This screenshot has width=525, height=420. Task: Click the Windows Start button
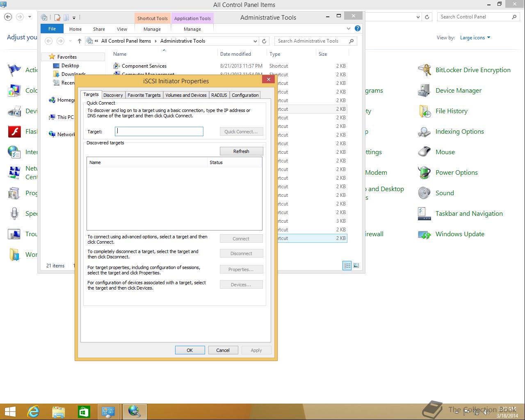[x=10, y=411]
